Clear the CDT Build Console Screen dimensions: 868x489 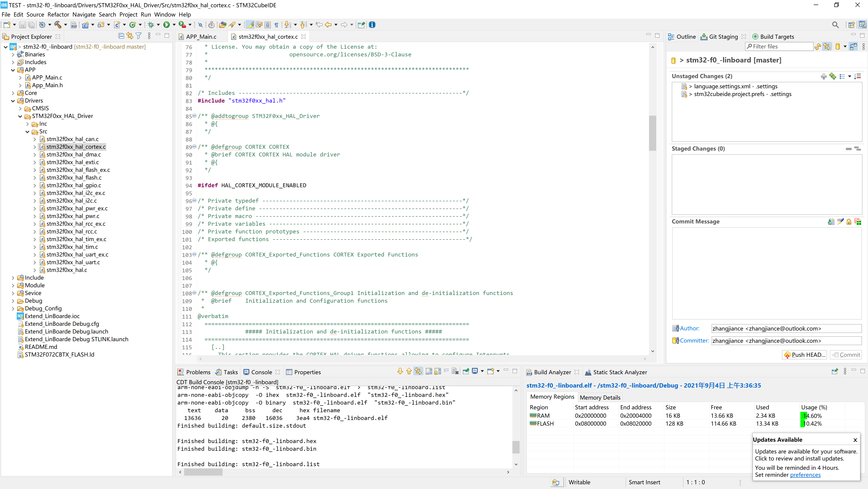pos(454,371)
